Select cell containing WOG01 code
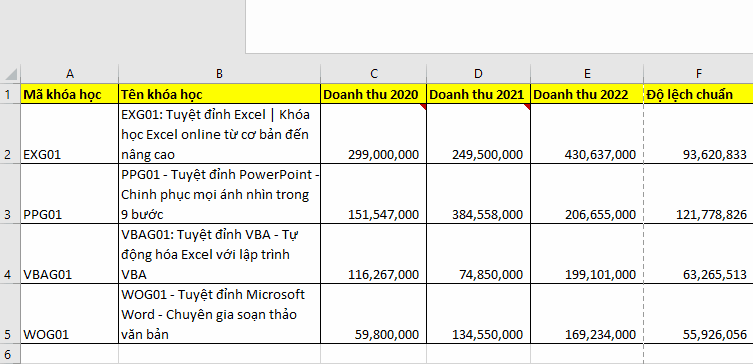The width and height of the screenshot is (753, 364). pos(70,314)
